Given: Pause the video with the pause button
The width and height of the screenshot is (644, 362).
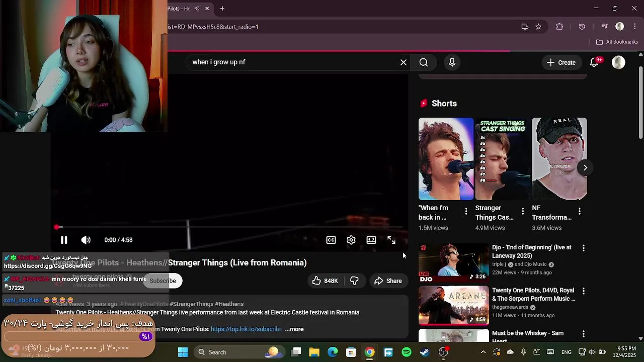Looking at the screenshot, I should coord(64,240).
